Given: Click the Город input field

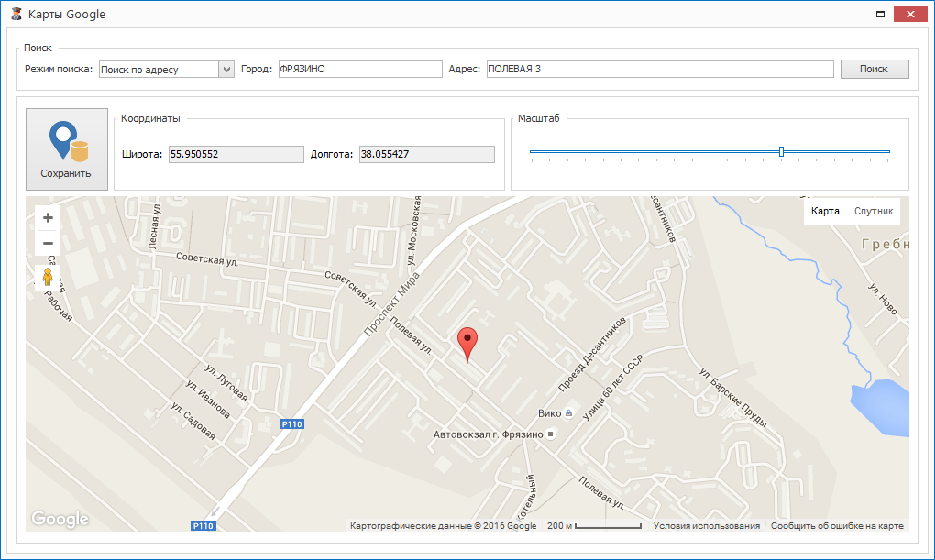Looking at the screenshot, I should pos(360,69).
